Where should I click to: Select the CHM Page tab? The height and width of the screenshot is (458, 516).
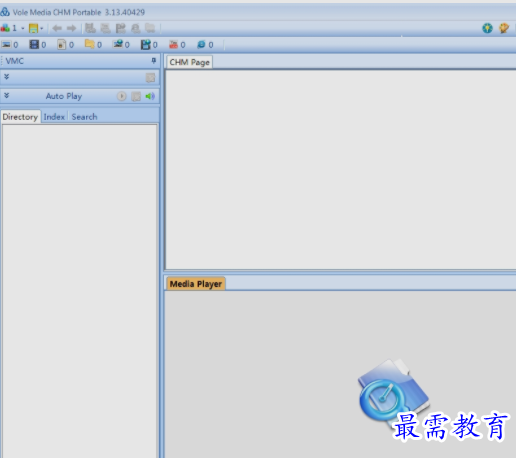click(189, 62)
